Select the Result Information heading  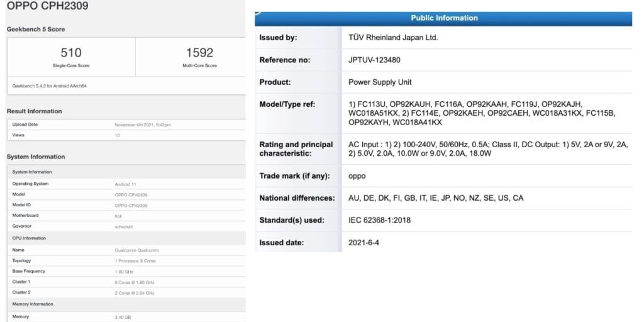[x=34, y=111]
